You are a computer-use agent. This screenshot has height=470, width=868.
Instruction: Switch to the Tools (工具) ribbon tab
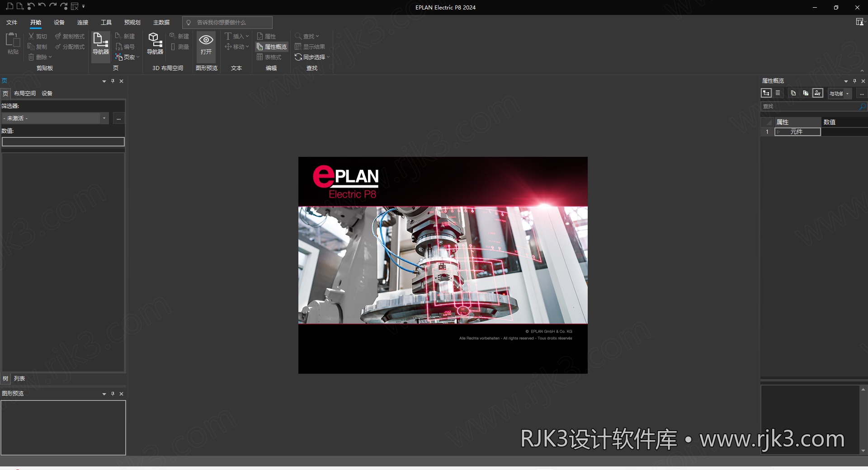(106, 22)
